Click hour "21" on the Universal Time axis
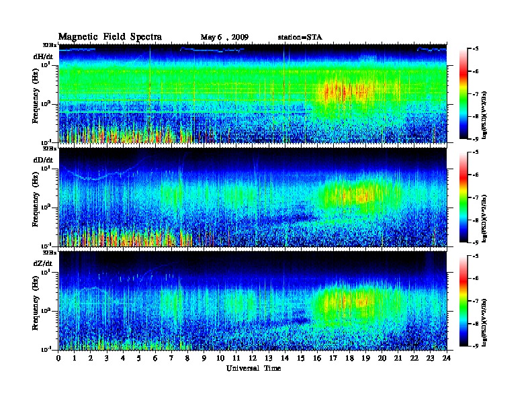The height and width of the screenshot is (411, 532). 398,358
